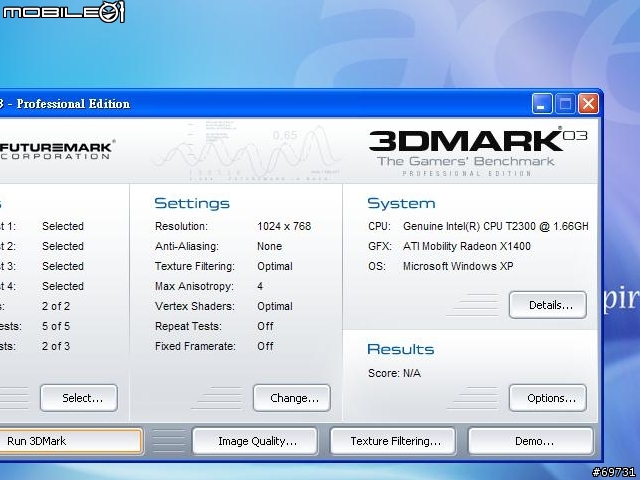Maximize the 3DMark window
The image size is (640, 480).
[565, 104]
